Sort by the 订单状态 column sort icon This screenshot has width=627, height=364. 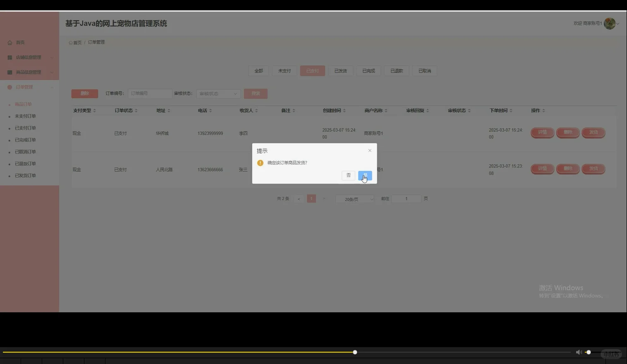tap(136, 110)
